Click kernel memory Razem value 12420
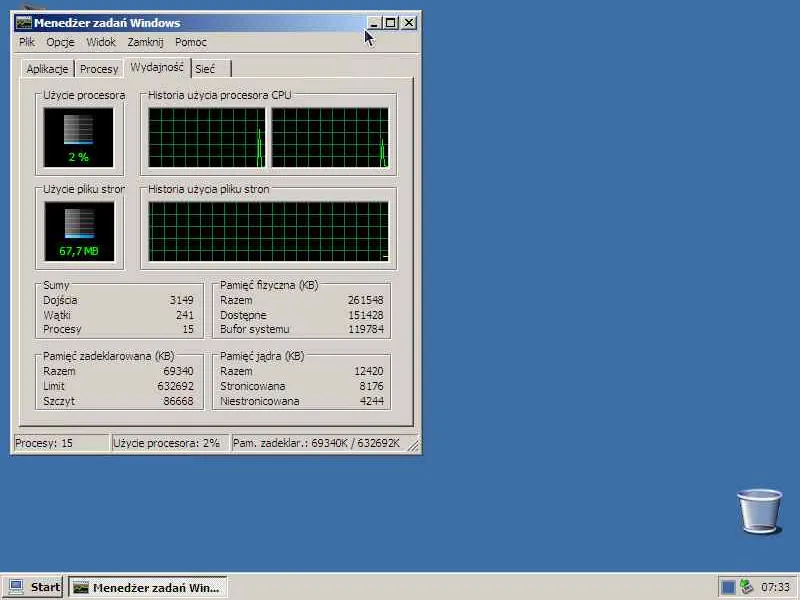The width and height of the screenshot is (800, 600). pos(368,371)
